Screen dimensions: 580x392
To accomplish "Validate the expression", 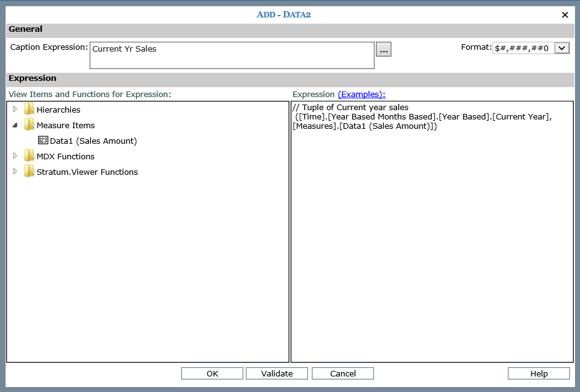I will [x=277, y=373].
